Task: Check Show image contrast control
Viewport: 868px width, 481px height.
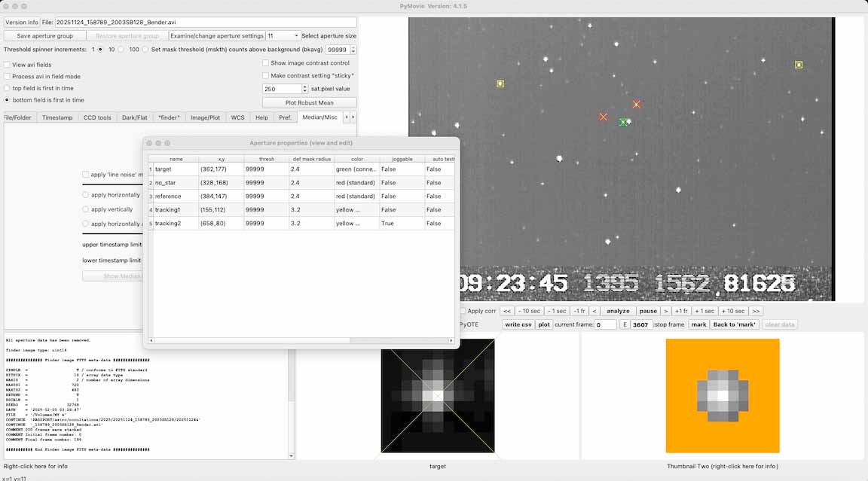Action: (x=265, y=63)
